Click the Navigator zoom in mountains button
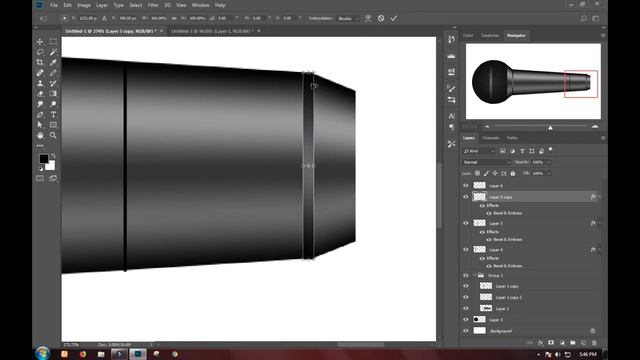640x360 pixels. pos(595,127)
